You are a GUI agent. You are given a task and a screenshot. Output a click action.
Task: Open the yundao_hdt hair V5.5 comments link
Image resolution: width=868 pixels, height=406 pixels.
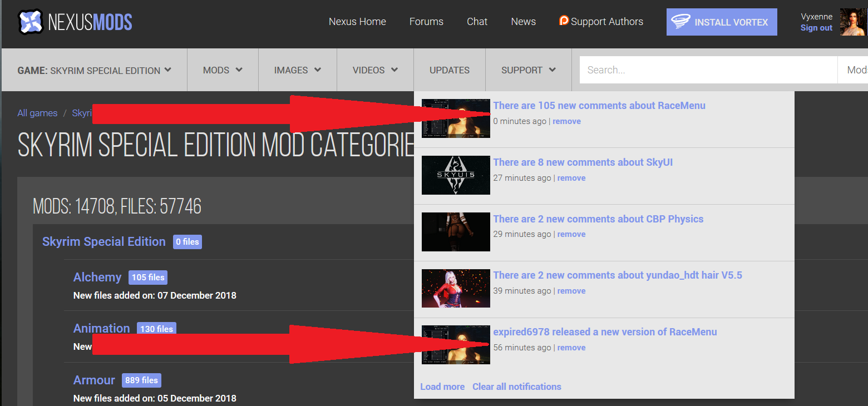618,275
